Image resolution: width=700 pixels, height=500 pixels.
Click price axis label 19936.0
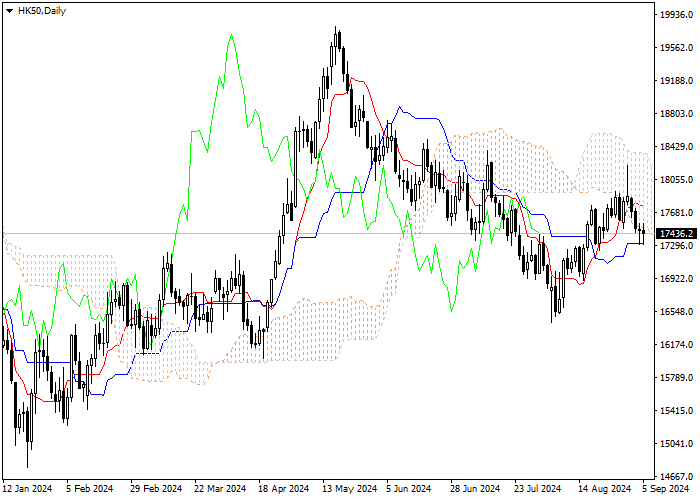click(x=676, y=15)
